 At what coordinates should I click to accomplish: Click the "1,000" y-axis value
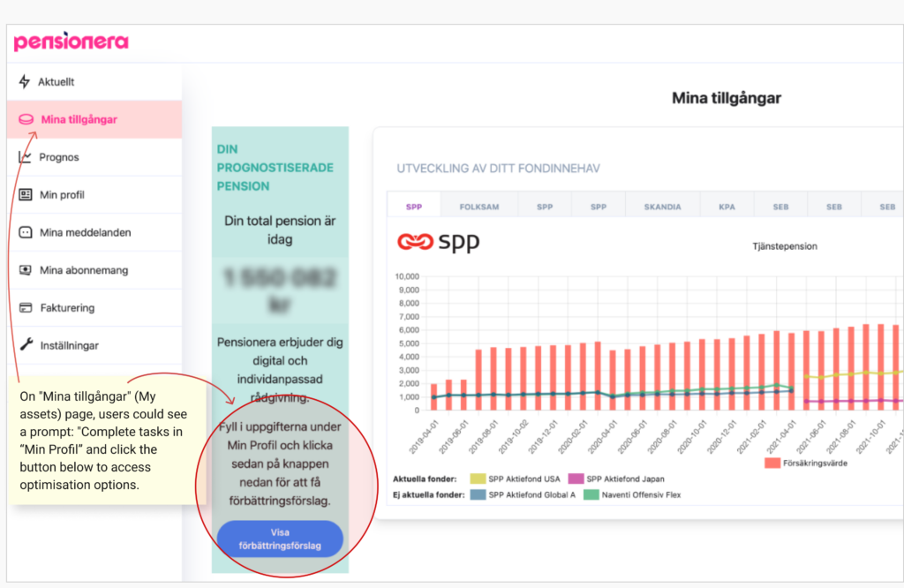[x=409, y=397]
